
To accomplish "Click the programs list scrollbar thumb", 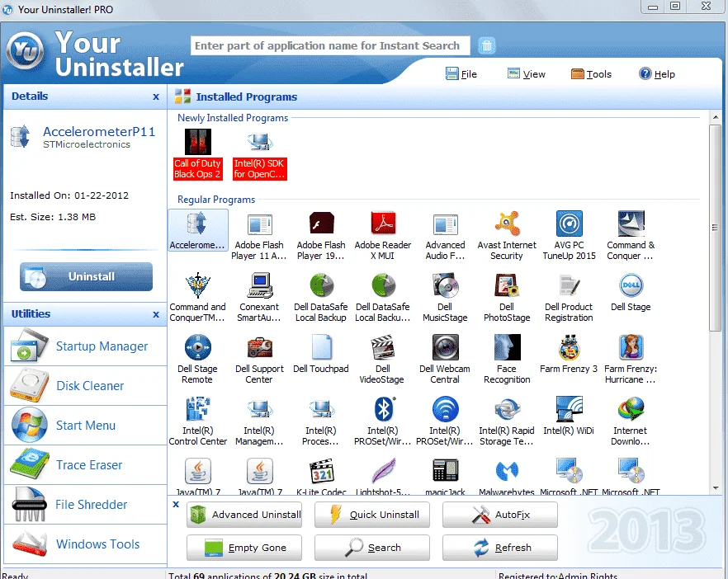I will pyautogui.click(x=715, y=228).
